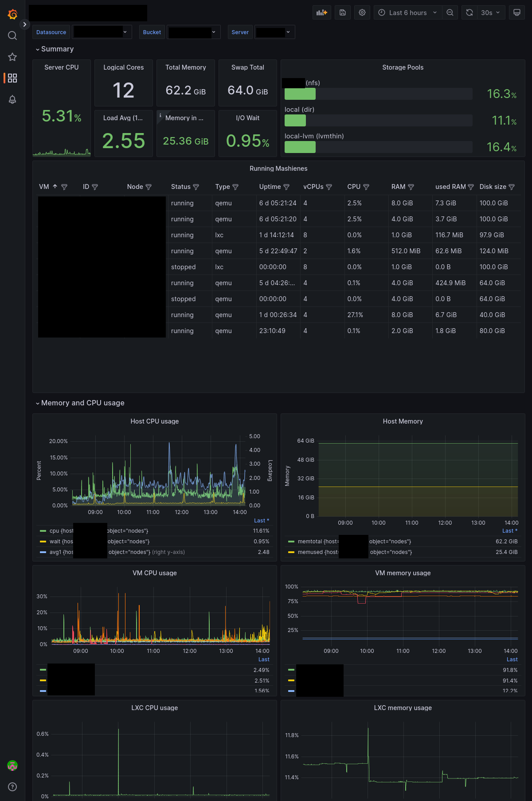Open the 30s refresh interval dropdown
This screenshot has width=532, height=801.
click(x=490, y=12)
